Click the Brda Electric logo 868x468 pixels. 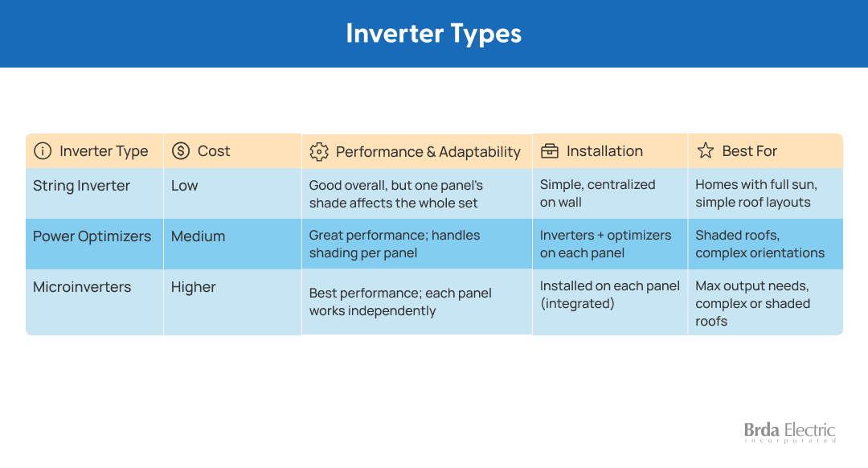pos(789,433)
